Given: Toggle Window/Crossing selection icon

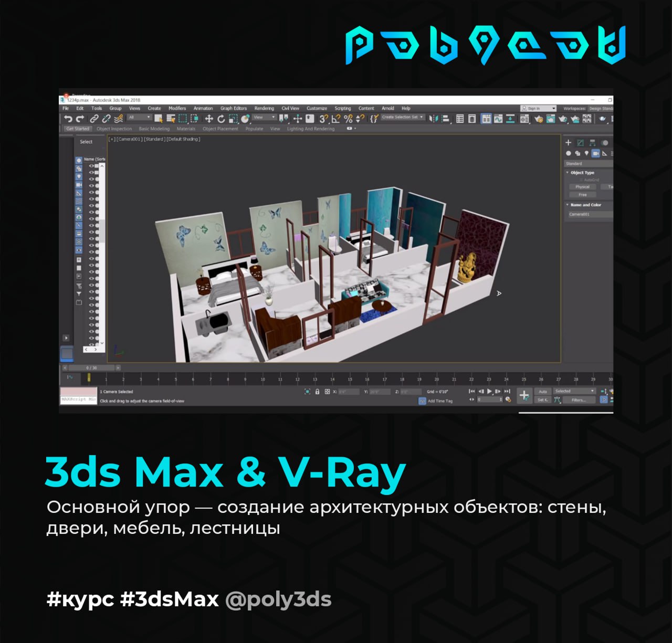Looking at the screenshot, I should click(x=194, y=119).
